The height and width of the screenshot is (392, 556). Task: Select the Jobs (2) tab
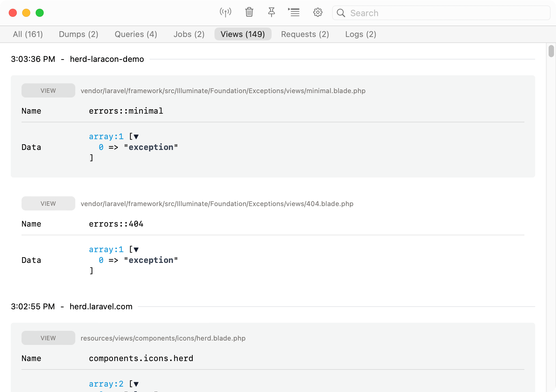click(189, 34)
